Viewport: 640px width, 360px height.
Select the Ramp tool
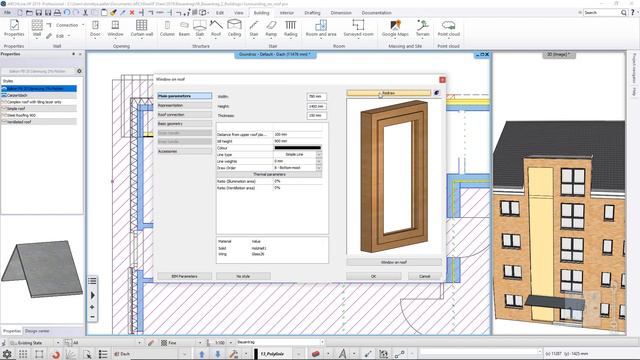pyautogui.click(x=271, y=29)
